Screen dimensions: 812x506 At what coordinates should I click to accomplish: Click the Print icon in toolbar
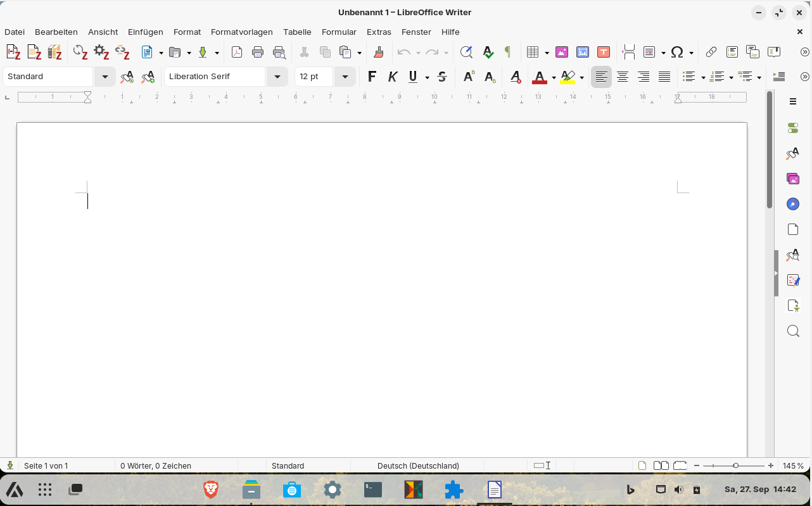(x=258, y=53)
